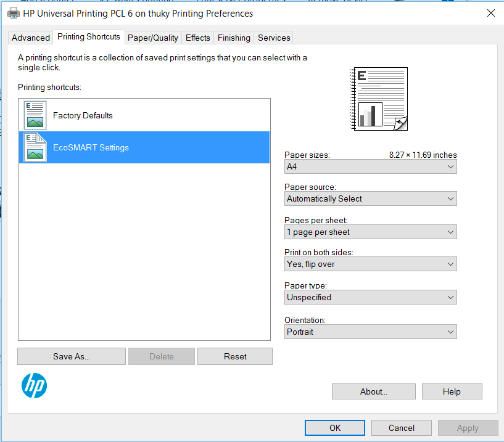
Task: Select the Factory Defaults shortcut icon
Action: coord(35,115)
